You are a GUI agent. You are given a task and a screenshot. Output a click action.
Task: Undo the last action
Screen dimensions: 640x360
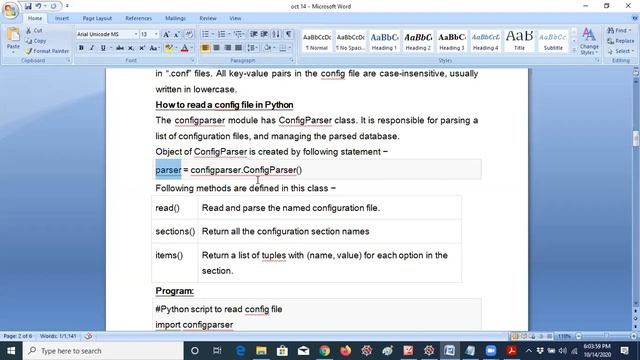38,6
